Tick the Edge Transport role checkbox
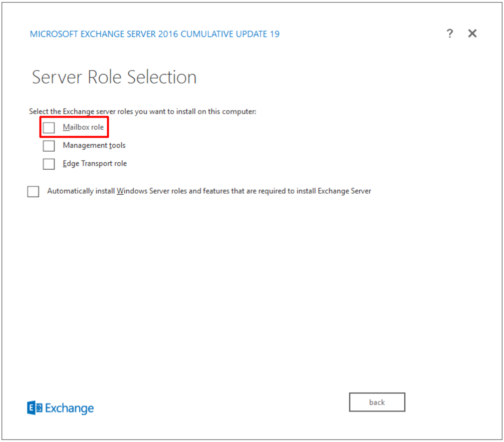504x442 pixels. (49, 164)
